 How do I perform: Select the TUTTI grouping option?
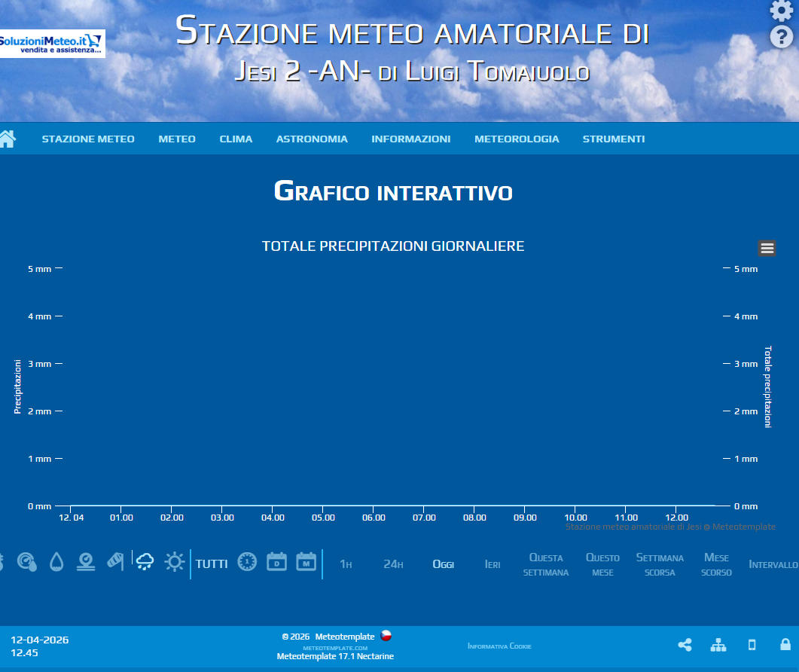(212, 564)
